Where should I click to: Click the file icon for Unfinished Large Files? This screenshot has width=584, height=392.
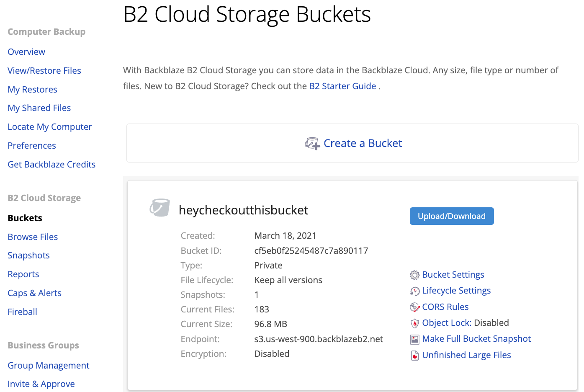(414, 356)
